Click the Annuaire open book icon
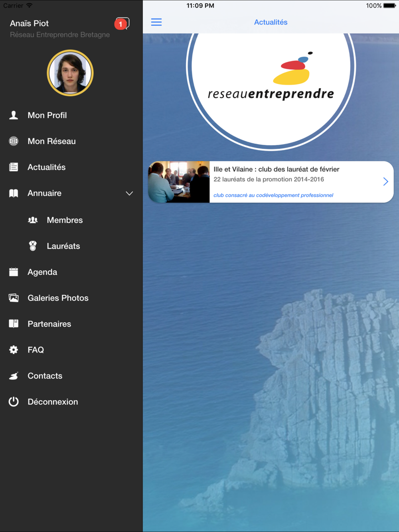The image size is (399, 532). pyautogui.click(x=14, y=193)
